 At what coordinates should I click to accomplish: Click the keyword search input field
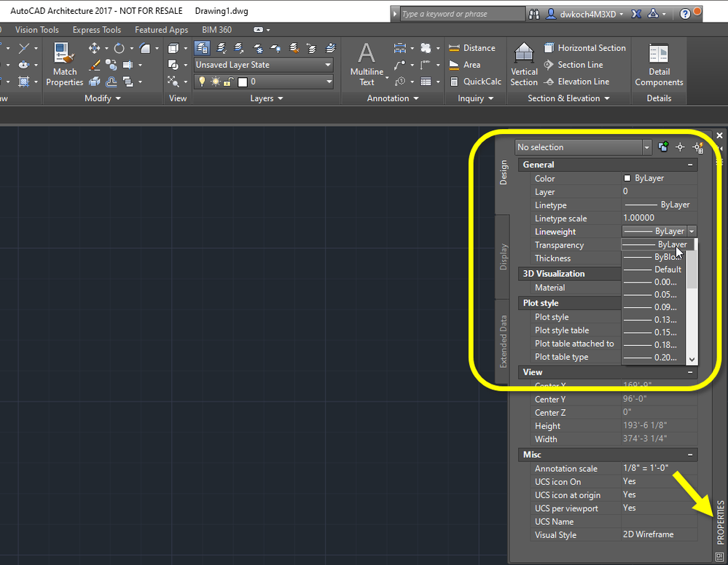(x=461, y=14)
